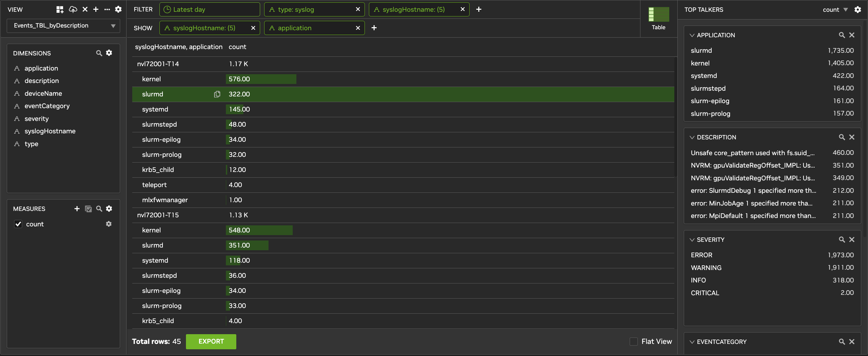Search dimensions using the magnifier icon

(x=99, y=53)
